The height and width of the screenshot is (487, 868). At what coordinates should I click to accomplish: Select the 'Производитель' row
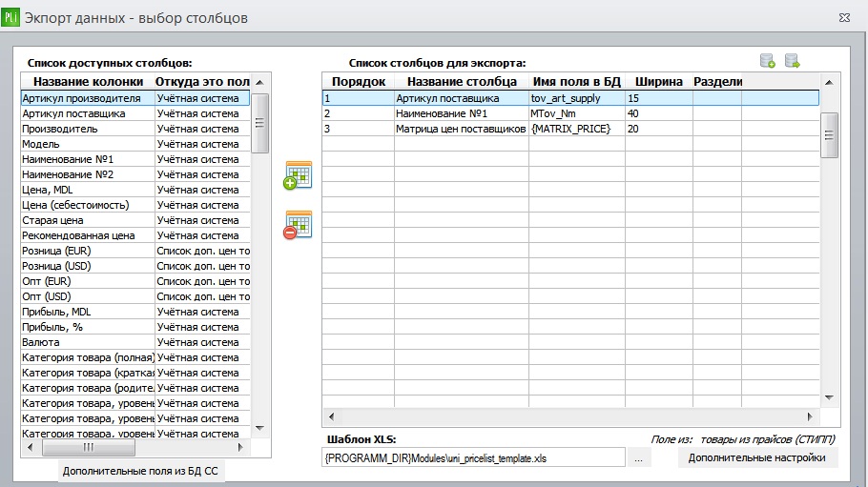point(135,129)
